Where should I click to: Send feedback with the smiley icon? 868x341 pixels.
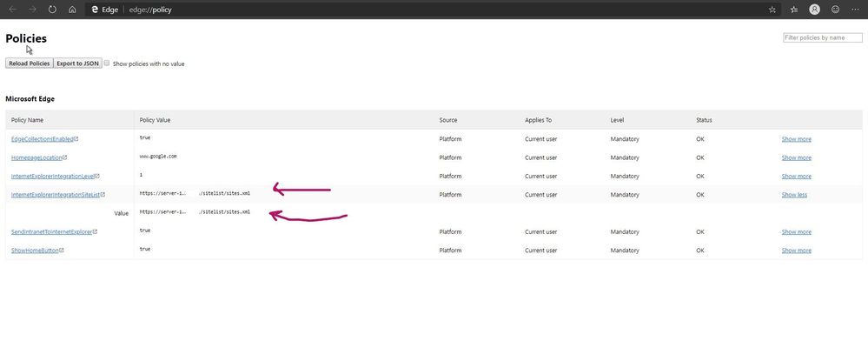point(835,10)
